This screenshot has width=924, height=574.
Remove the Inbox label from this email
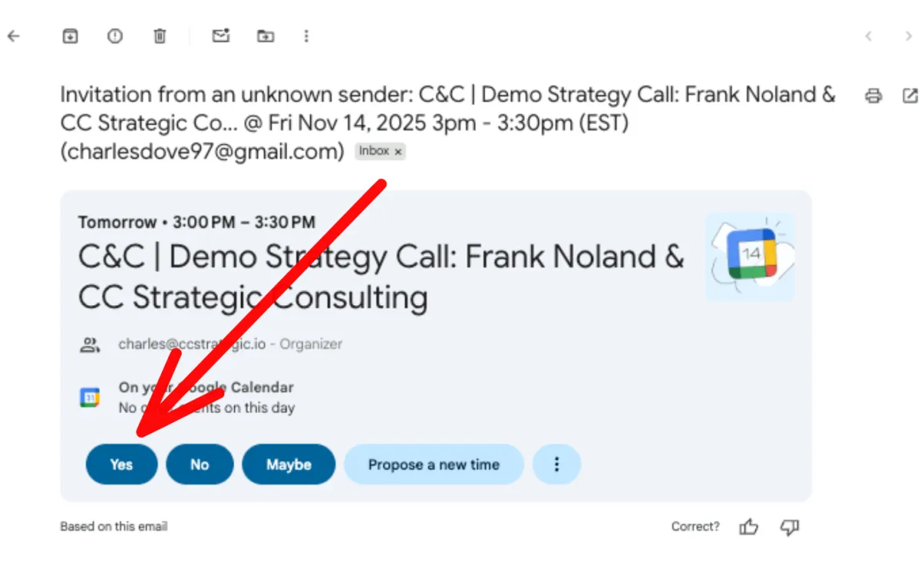tap(398, 153)
